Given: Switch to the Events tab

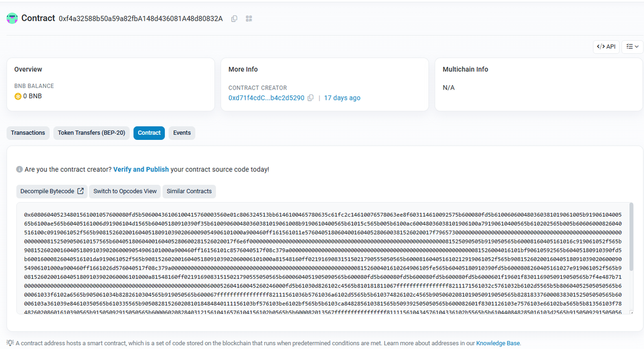Looking at the screenshot, I should [x=182, y=133].
